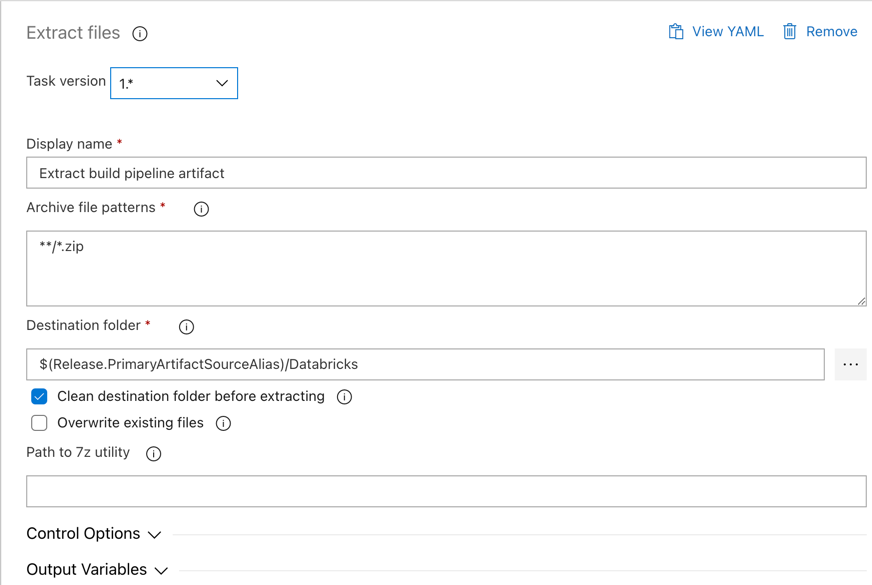Screen dimensions: 872x585
Task: Open the Clean destination folder info tooltip
Action: [343, 396]
